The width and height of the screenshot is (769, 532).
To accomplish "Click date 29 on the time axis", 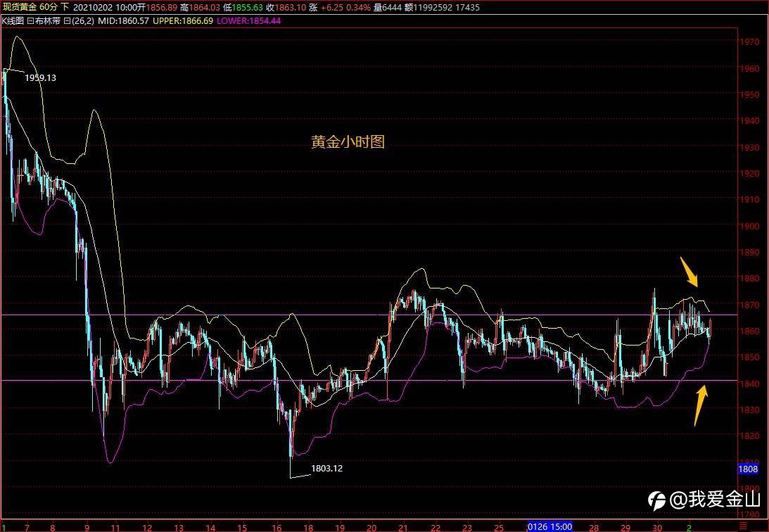I will tap(625, 528).
